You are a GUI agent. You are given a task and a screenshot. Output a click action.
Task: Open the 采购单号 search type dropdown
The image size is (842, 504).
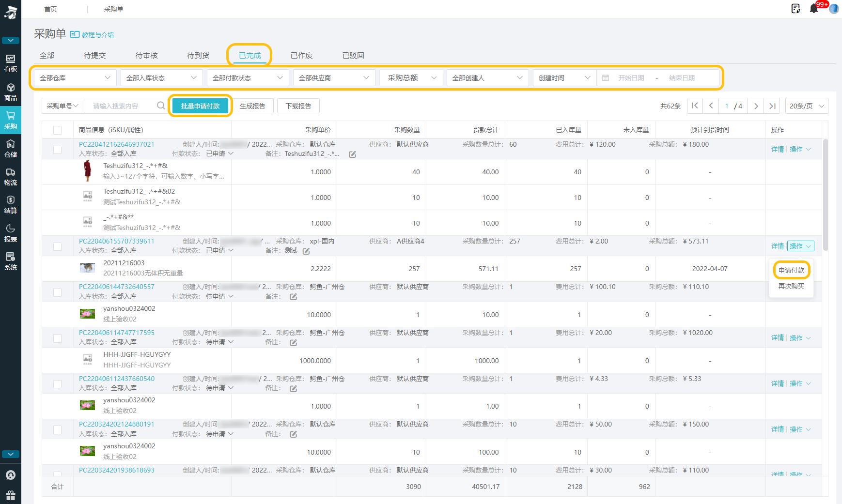(x=63, y=106)
